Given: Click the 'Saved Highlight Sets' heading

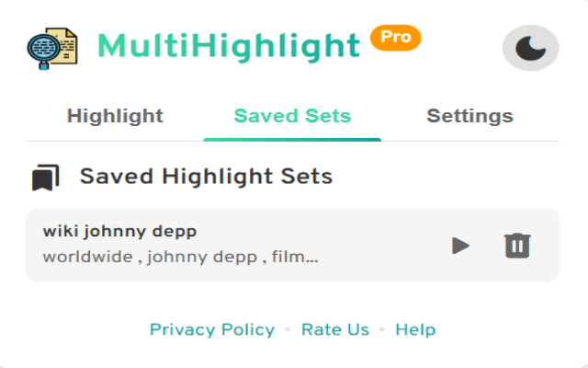Looking at the screenshot, I should tap(206, 177).
